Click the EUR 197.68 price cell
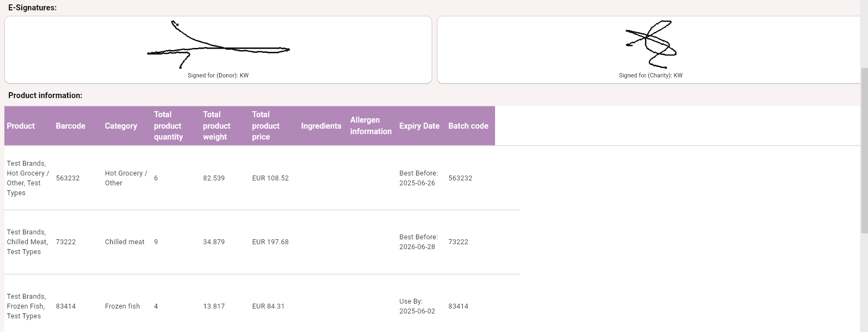Viewport: 868px width, 332px height. [x=270, y=242]
